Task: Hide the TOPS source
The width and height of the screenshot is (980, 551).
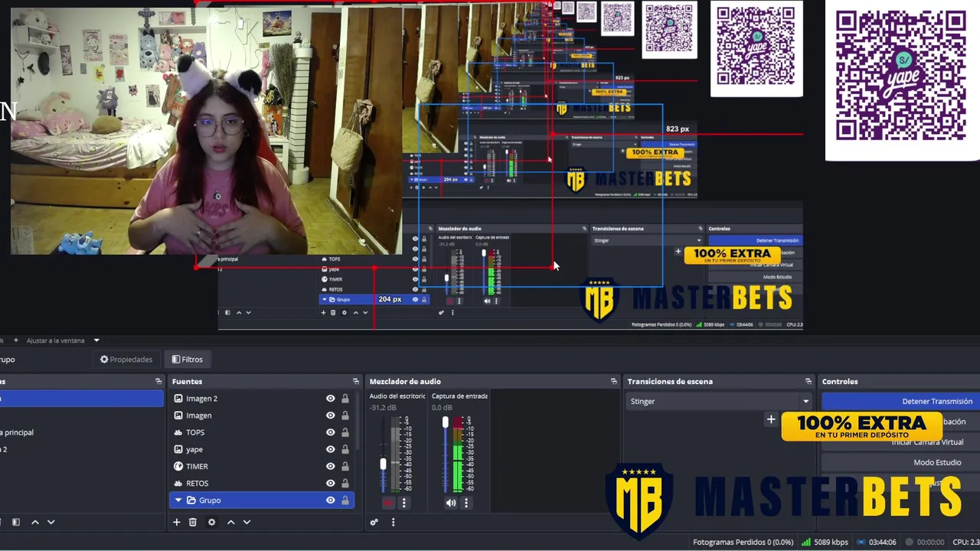Action: pyautogui.click(x=330, y=432)
